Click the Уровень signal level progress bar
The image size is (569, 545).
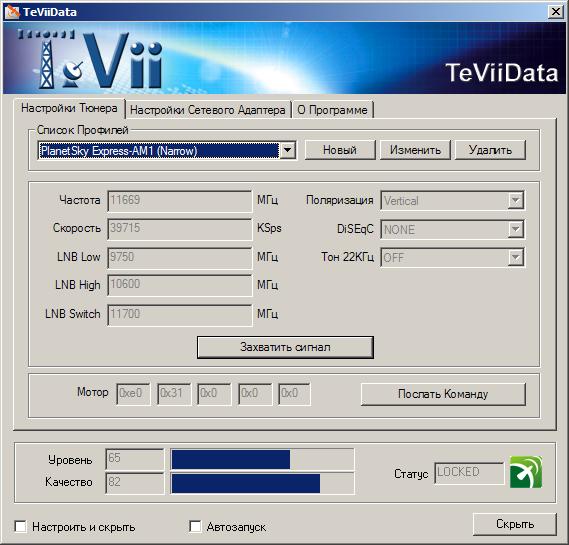point(262,459)
